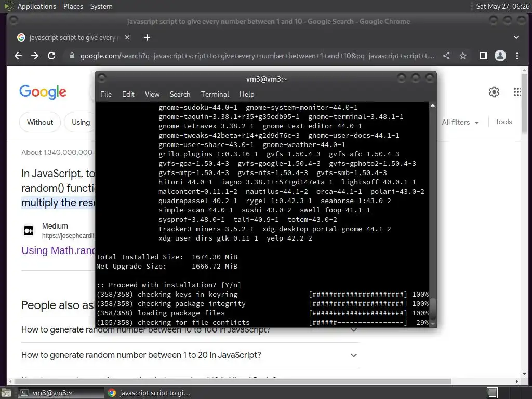Open Google quick settings gear
The width and height of the screenshot is (532, 399).
tap(494, 91)
